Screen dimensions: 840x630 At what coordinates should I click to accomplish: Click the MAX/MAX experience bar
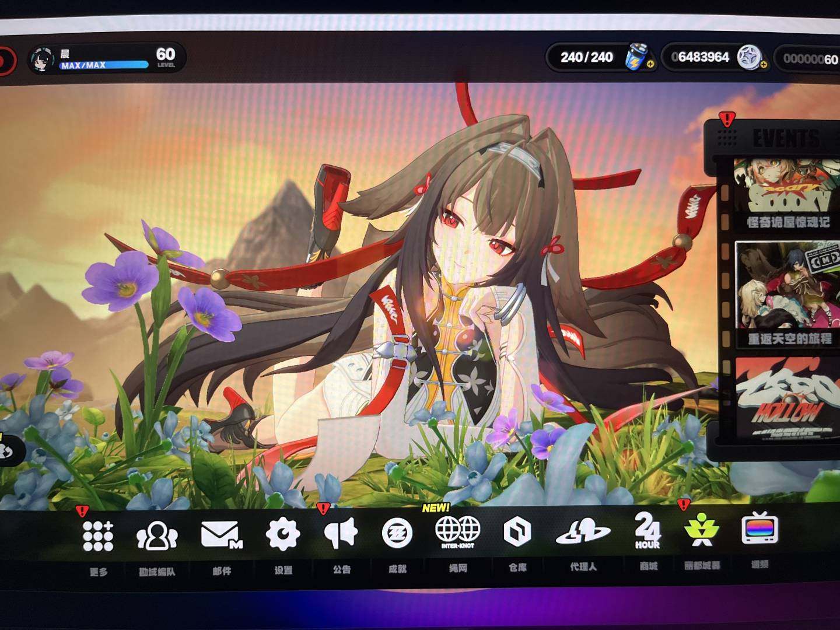pyautogui.click(x=104, y=65)
